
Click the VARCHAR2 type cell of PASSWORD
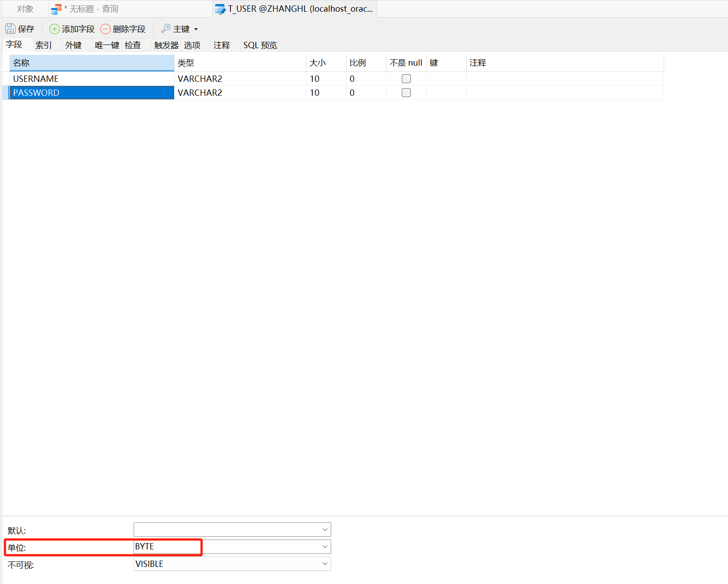(x=238, y=93)
